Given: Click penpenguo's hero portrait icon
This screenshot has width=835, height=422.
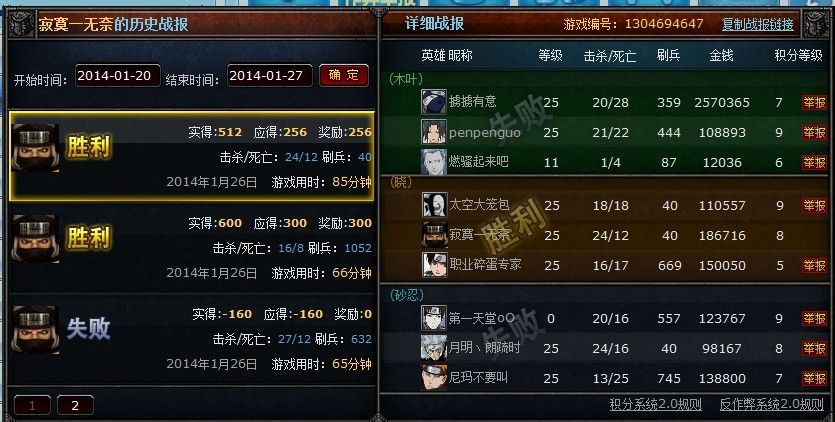Looking at the screenshot, I should [x=433, y=132].
